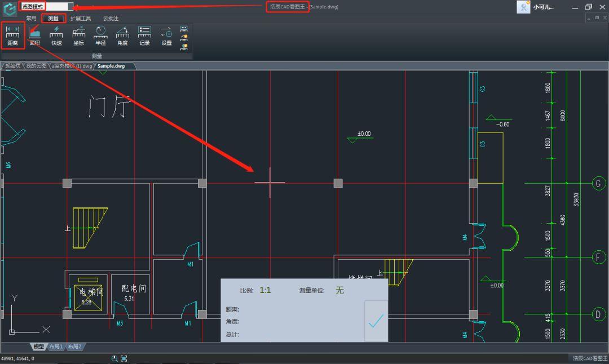Image resolution: width=609 pixels, height=364 pixels.
Task: Open the user account 小可儿 menu
Action: pyautogui.click(x=536, y=7)
